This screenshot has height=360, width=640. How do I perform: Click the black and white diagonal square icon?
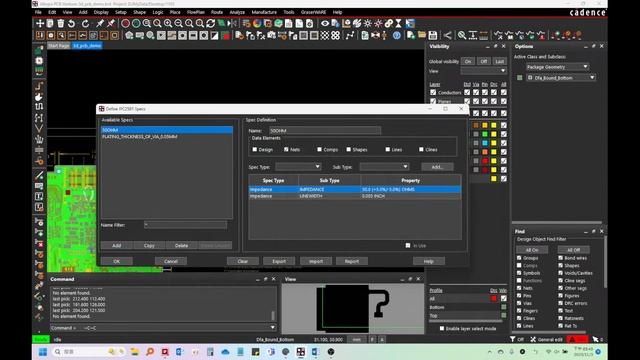tap(214, 36)
